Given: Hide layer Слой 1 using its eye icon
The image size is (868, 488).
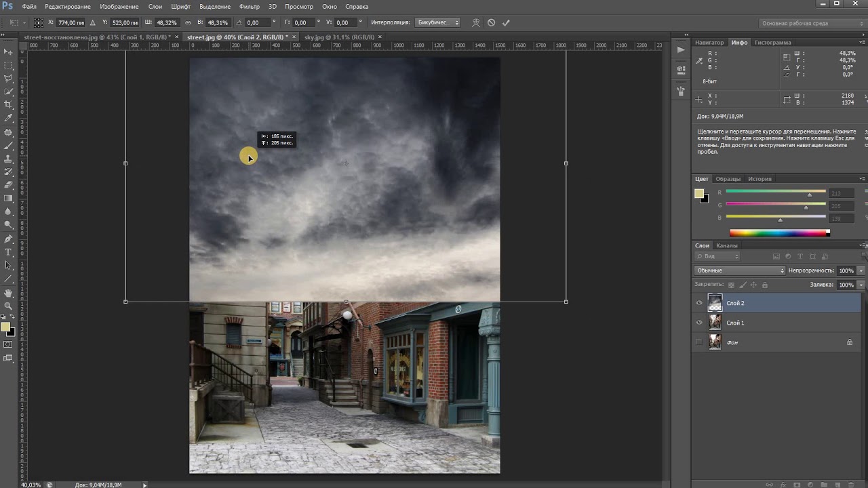Looking at the screenshot, I should pos(699,323).
